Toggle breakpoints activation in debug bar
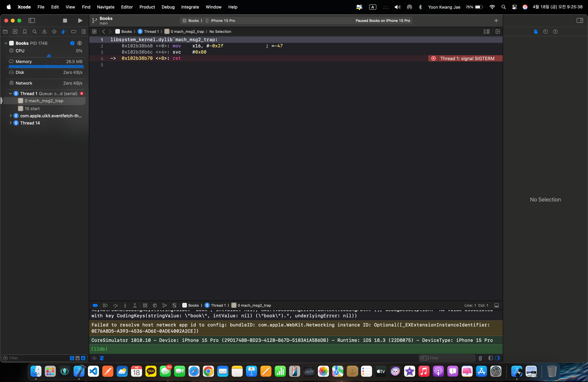The width and height of the screenshot is (588, 382). pos(95,305)
